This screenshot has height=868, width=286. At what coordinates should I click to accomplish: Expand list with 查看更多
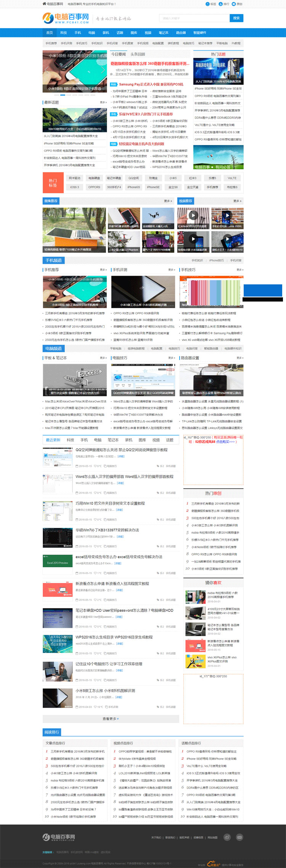tap(111, 719)
